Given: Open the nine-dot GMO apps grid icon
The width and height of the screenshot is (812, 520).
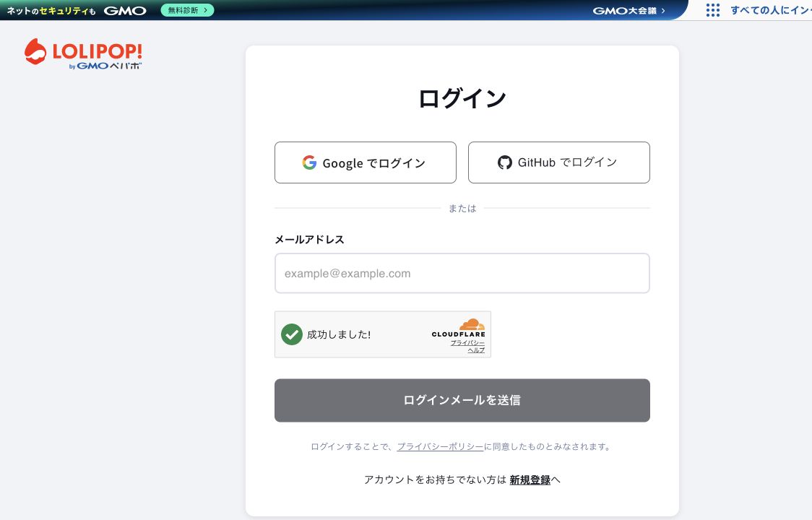Looking at the screenshot, I should (712, 10).
